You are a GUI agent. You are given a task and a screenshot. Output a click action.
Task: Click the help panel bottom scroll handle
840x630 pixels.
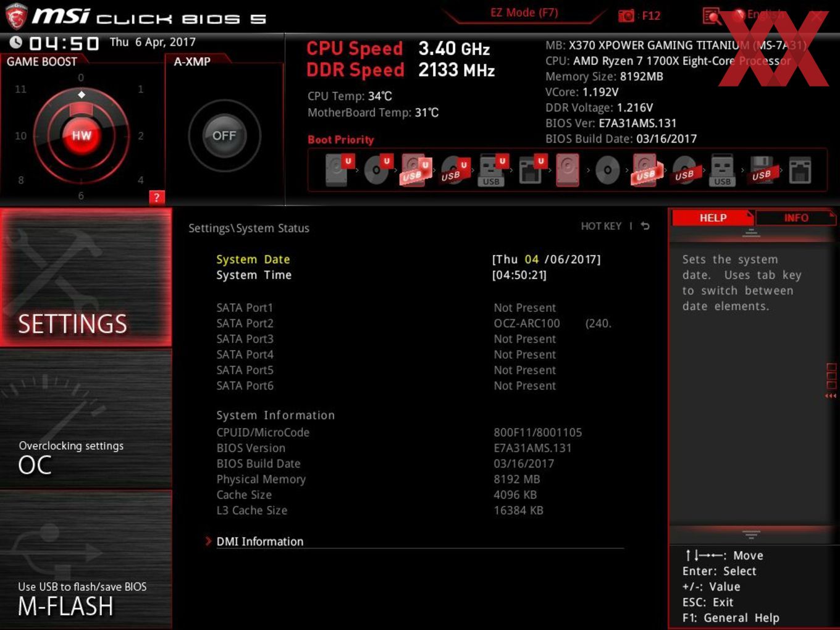click(x=751, y=535)
